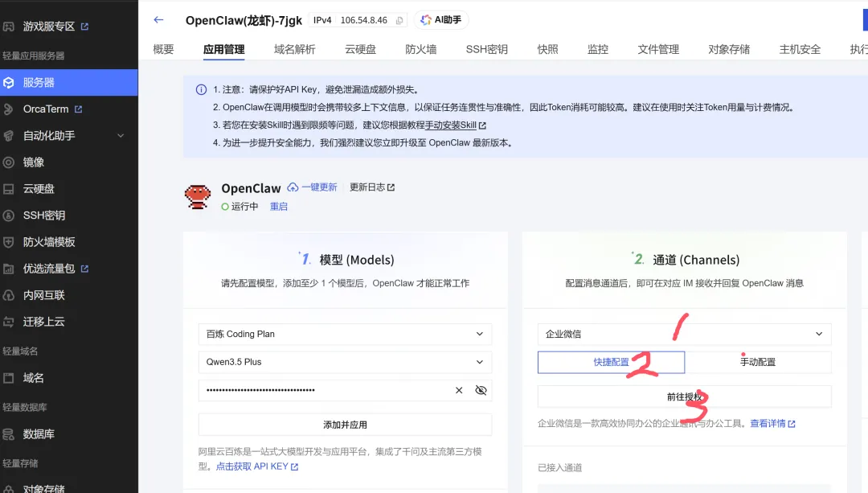The width and height of the screenshot is (868, 493).
Task: Switch to the top SSH密钥 tab
Action: pos(486,49)
